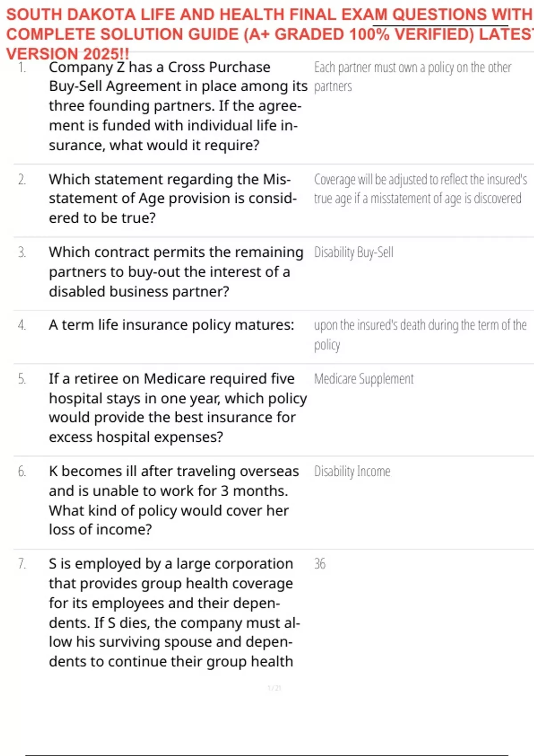The image size is (534, 756).
Task: Click the 'A term life insurance policy matures' question
Action: (x=171, y=325)
